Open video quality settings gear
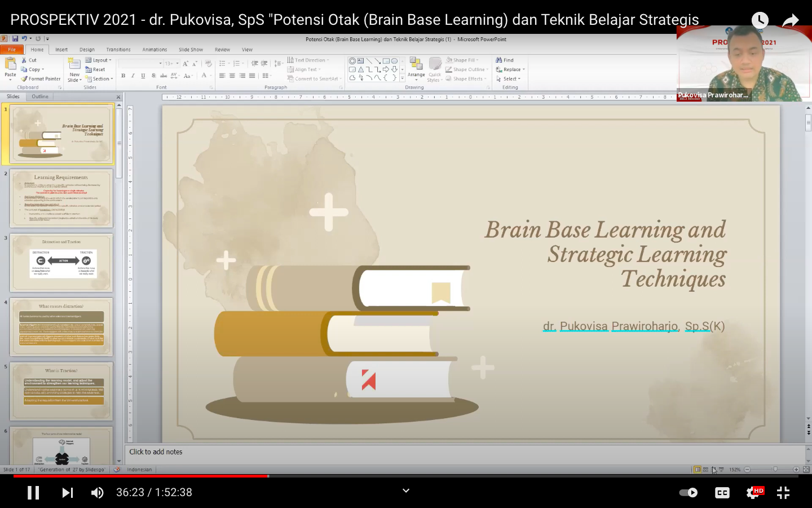This screenshot has height=508, width=812. [753, 493]
